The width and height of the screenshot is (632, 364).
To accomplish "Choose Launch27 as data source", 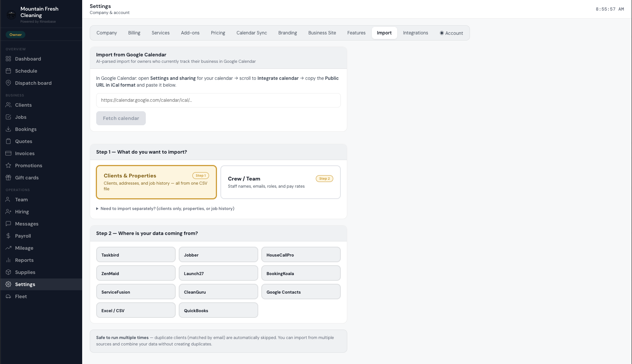I will pos(218,273).
